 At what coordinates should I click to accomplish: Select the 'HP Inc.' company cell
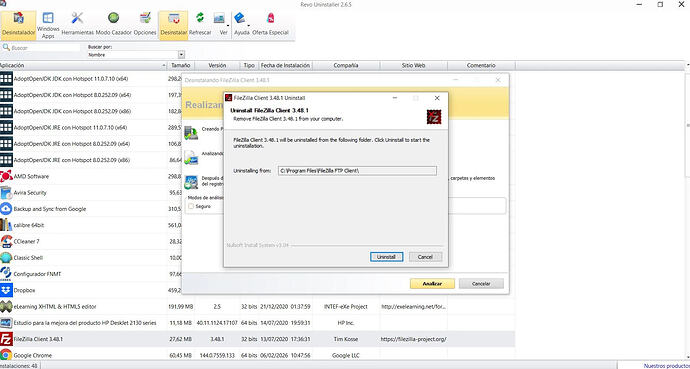pos(346,323)
